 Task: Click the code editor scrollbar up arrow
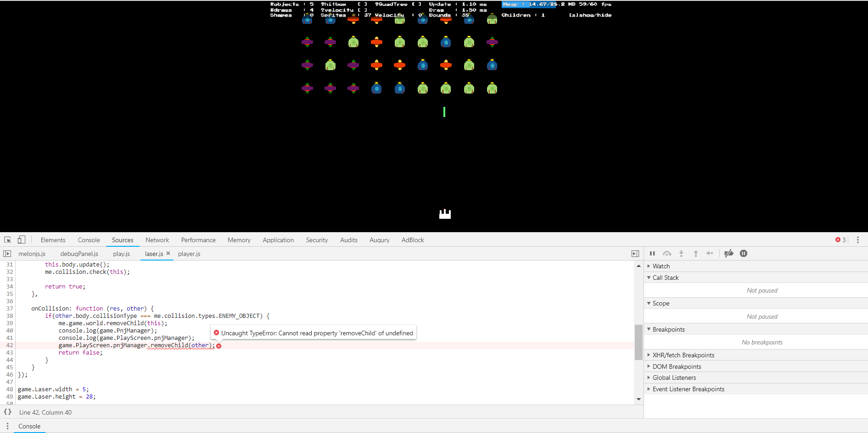click(638, 266)
